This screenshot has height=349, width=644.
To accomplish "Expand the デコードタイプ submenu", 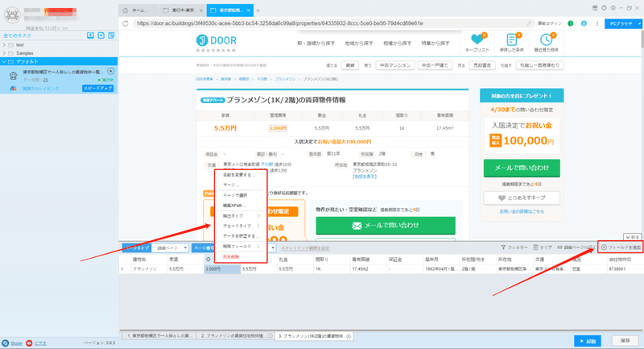I will [x=258, y=226].
